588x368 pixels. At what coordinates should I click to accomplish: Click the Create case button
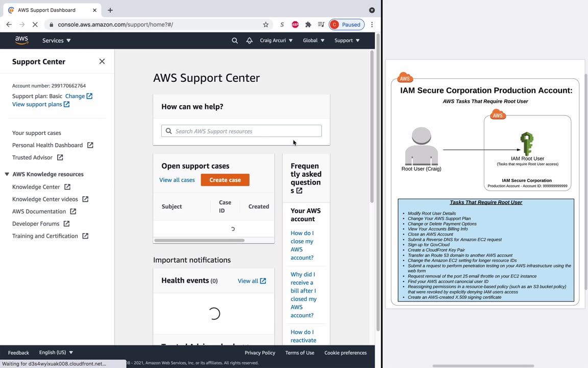[x=225, y=180]
